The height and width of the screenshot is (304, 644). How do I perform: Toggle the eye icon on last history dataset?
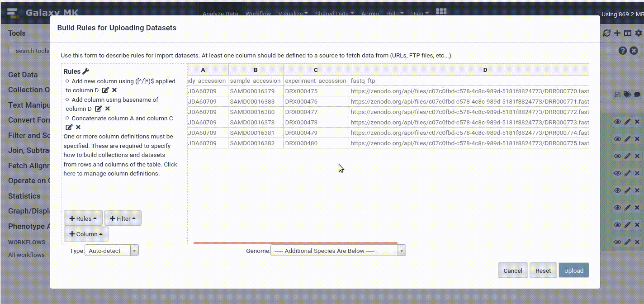click(x=617, y=242)
